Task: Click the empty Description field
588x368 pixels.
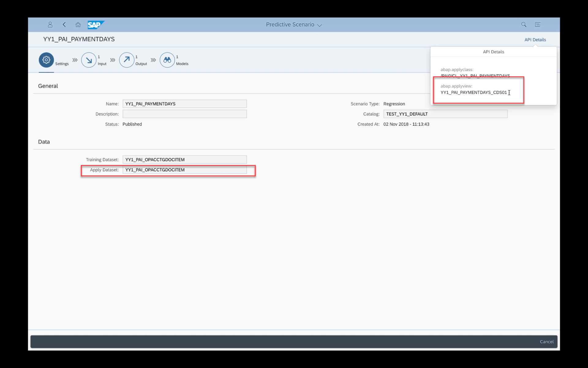Action: [x=184, y=114]
